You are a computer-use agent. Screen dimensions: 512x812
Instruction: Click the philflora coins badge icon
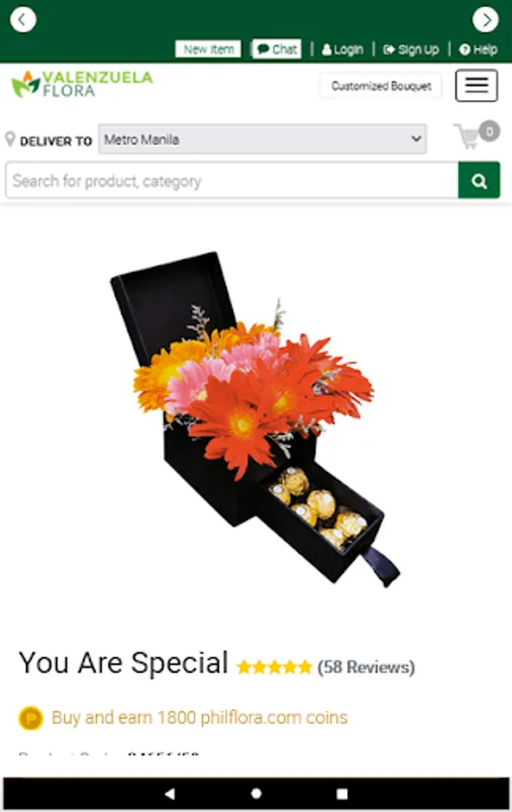[x=31, y=718]
